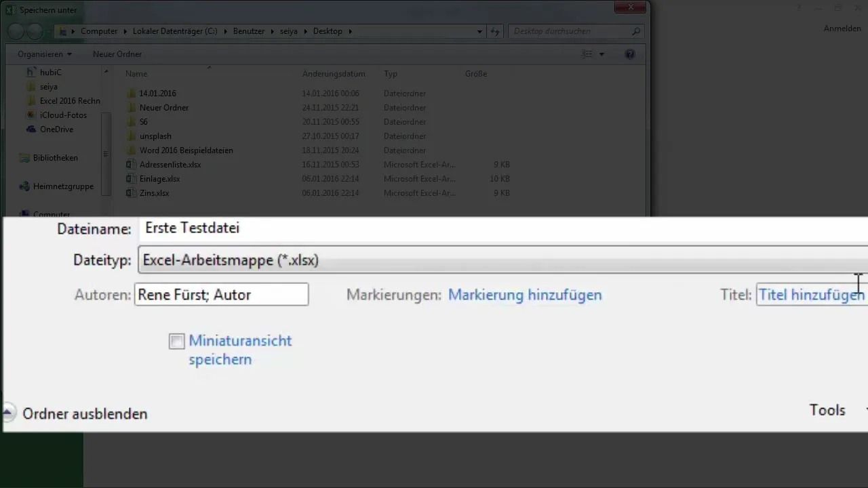
Task: Refresh the folder path with refresh icon
Action: click(x=496, y=31)
